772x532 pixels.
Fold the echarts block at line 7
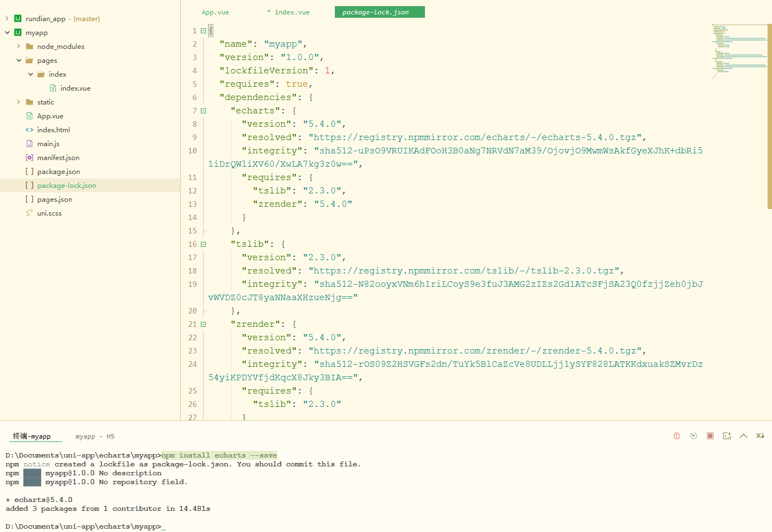203,111
